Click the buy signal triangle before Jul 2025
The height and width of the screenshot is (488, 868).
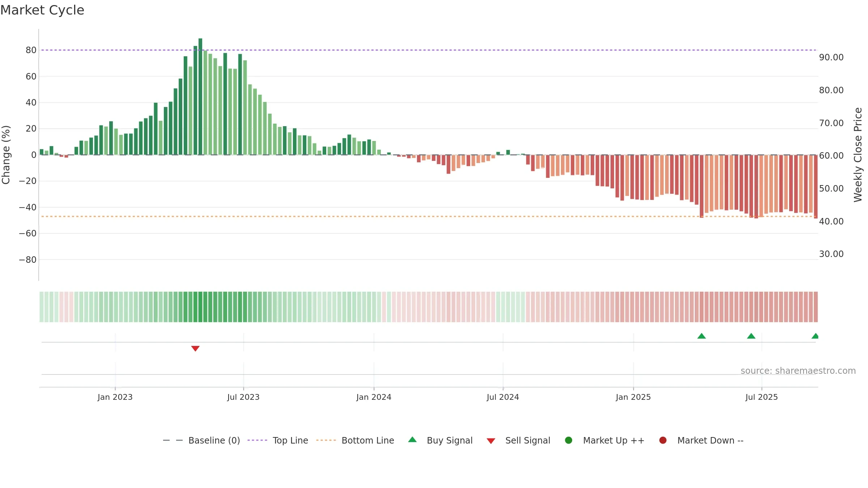[x=751, y=336]
